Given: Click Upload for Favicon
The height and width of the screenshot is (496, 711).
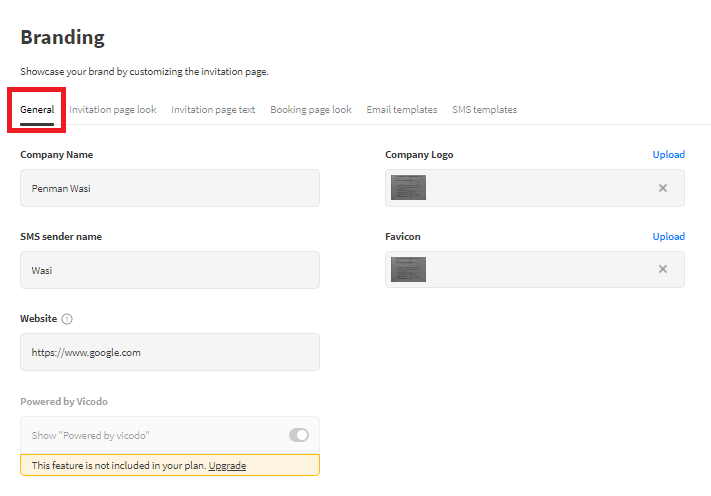Looking at the screenshot, I should [668, 237].
